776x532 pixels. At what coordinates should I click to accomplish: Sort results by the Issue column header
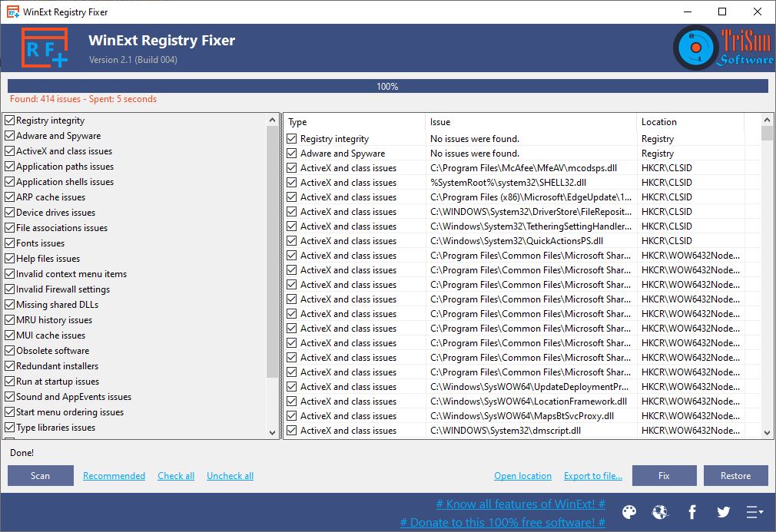531,121
